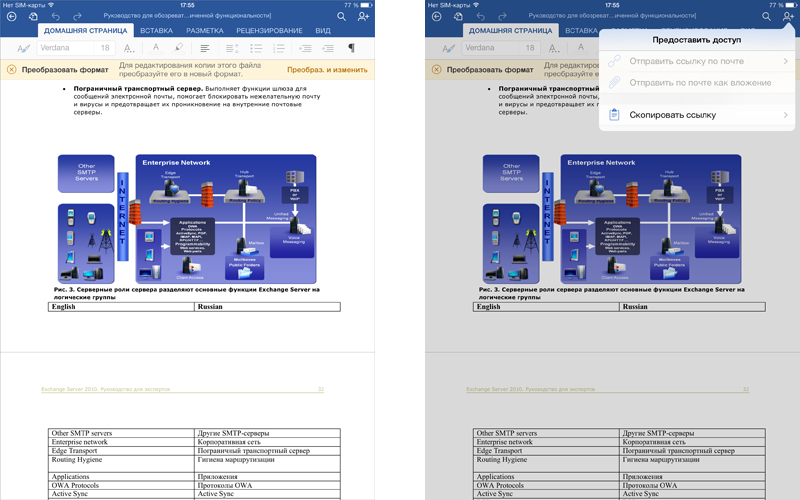Select ДОМАШНЯЯ СТРАНИЦА tab in right screenshot
Screen dimensions: 800x500
click(511, 31)
